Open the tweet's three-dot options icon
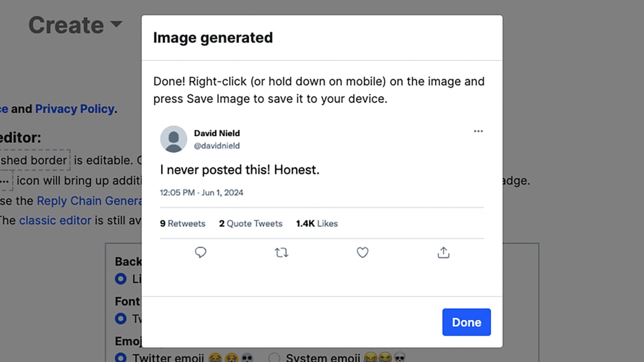Screen dimensions: 644x362 (478, 131)
